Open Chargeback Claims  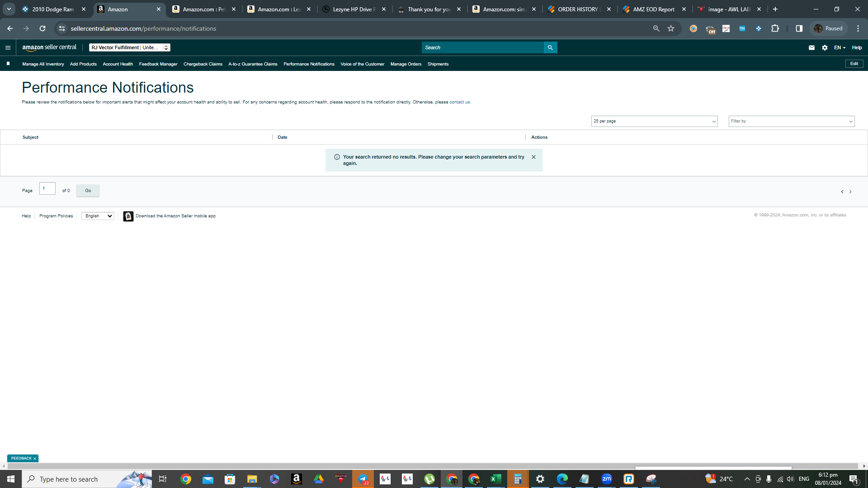pyautogui.click(x=203, y=64)
